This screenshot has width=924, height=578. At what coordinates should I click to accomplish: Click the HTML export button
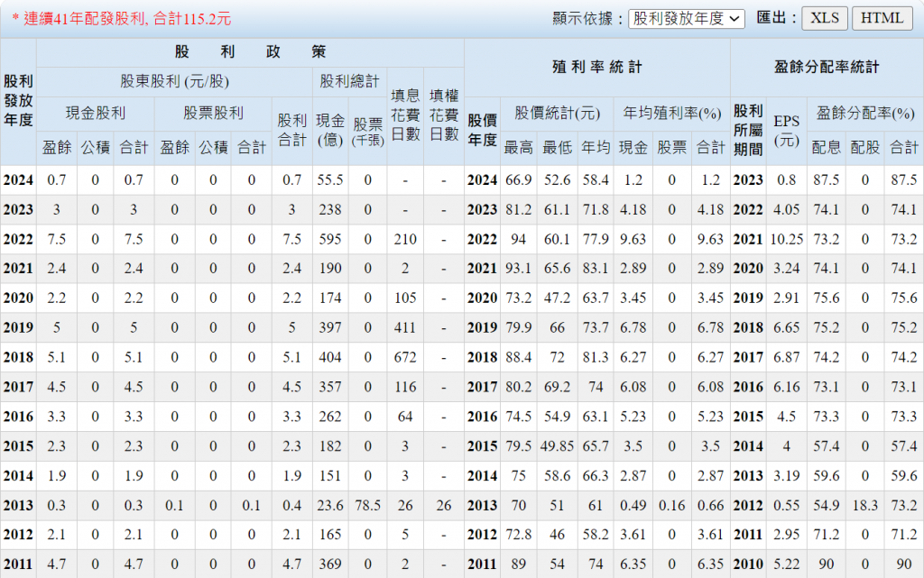pos(882,18)
